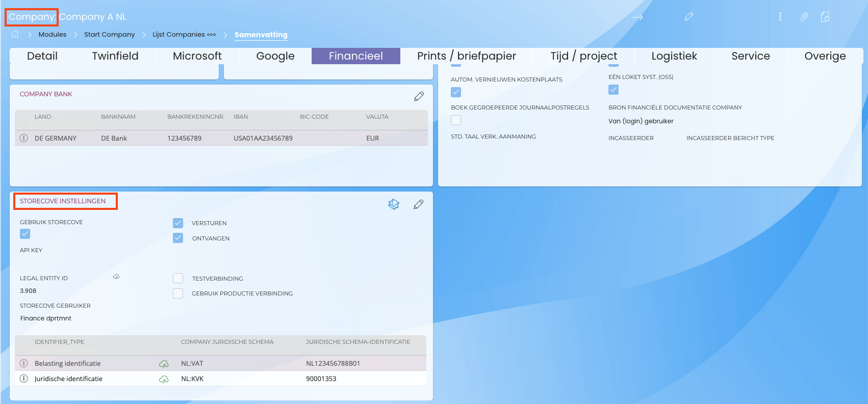The image size is (868, 404).
Task: Open the Logistiek tab
Action: coord(674,56)
